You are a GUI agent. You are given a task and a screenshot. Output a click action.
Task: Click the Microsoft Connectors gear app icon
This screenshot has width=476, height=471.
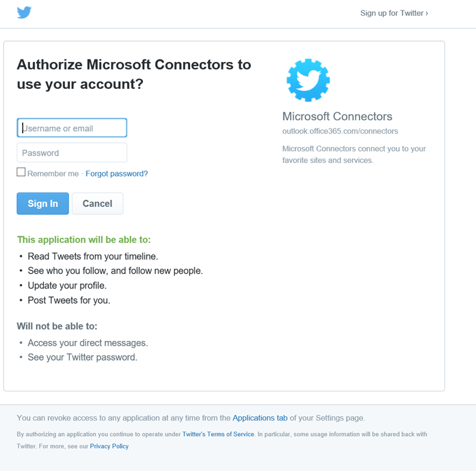pyautogui.click(x=308, y=80)
